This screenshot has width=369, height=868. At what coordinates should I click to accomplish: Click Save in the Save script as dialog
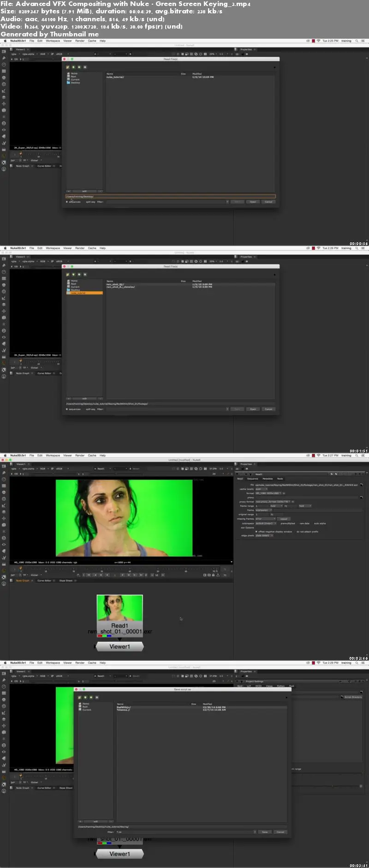[265, 832]
